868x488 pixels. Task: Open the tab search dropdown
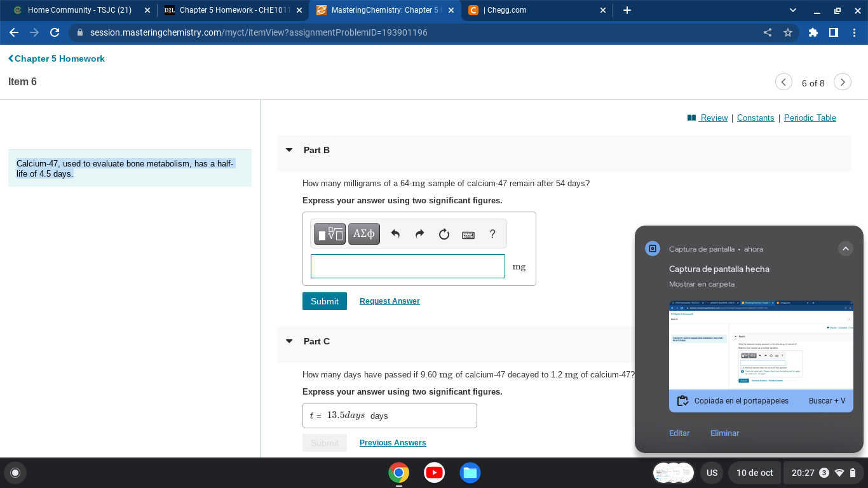(793, 10)
